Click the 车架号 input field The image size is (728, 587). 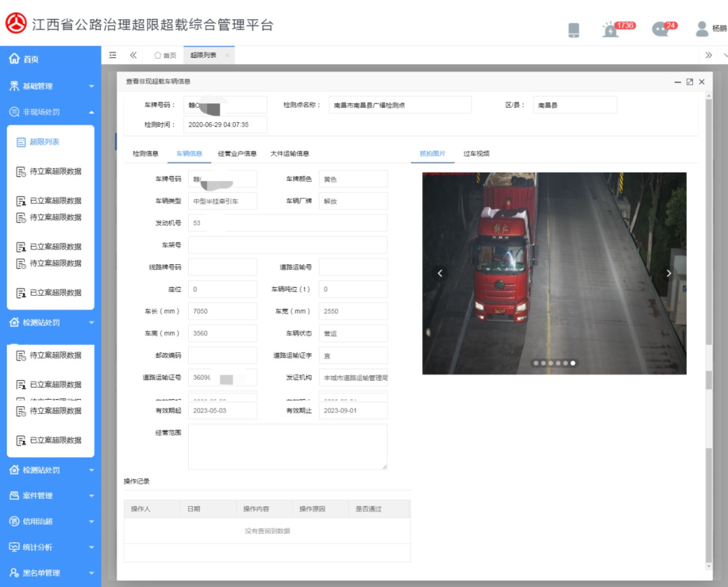coord(287,245)
